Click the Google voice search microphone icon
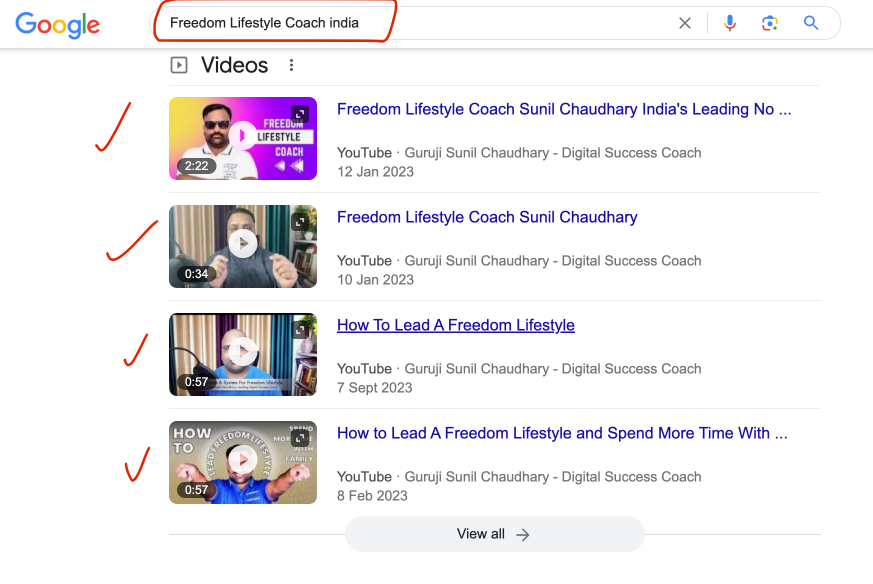 point(730,22)
